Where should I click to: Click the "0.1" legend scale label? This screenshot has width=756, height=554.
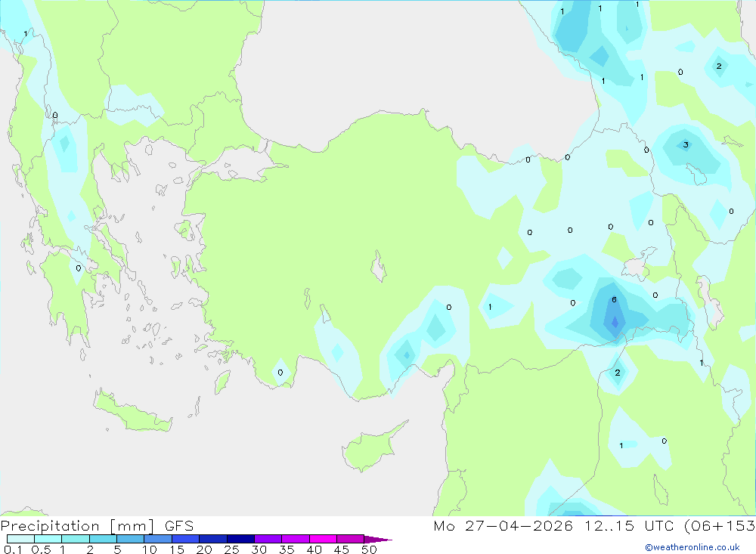coord(13,549)
